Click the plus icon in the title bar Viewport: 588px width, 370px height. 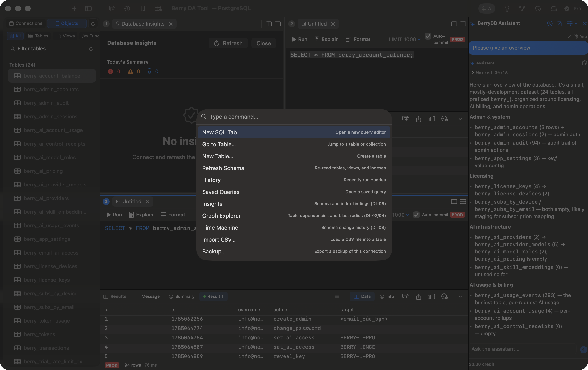pyautogui.click(x=74, y=9)
